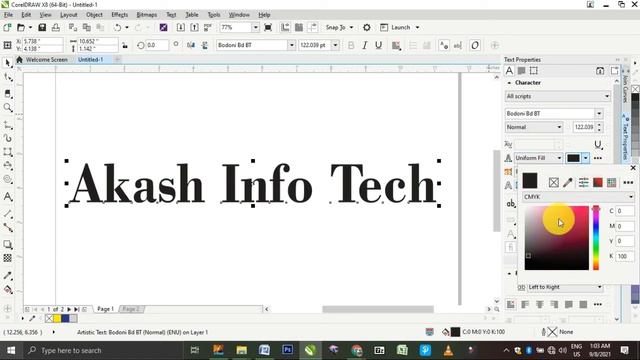This screenshot has height=360, width=640.
Task: Switch to Character section A icon
Action: click(x=509, y=71)
